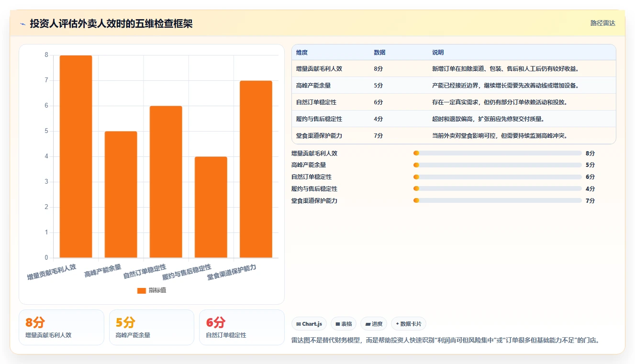Click the 自然订单稳定性 bar in chart
This screenshot has width=635, height=364.
coord(166,182)
